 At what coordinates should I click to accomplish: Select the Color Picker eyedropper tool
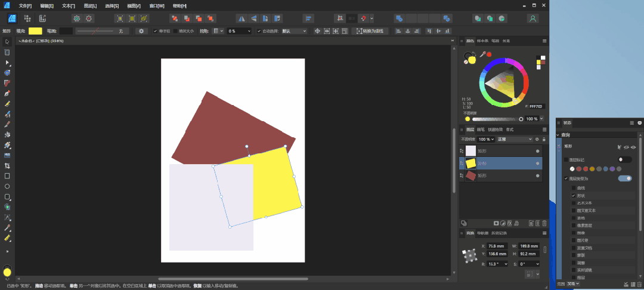(x=7, y=227)
